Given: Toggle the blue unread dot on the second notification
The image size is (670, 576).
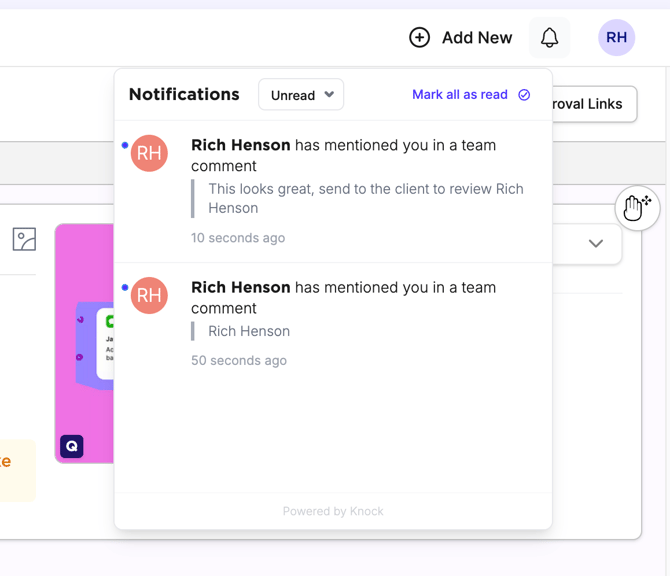Looking at the screenshot, I should pyautogui.click(x=125, y=287).
